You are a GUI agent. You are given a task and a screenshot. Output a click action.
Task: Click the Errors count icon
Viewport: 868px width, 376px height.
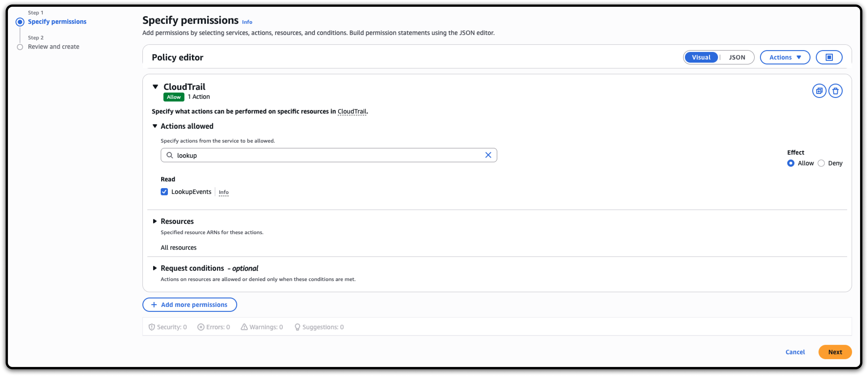click(201, 327)
